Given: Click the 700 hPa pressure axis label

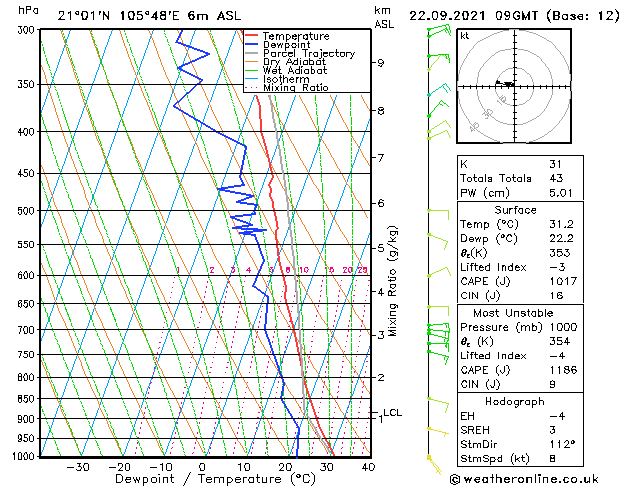Looking at the screenshot, I should tap(28, 330).
